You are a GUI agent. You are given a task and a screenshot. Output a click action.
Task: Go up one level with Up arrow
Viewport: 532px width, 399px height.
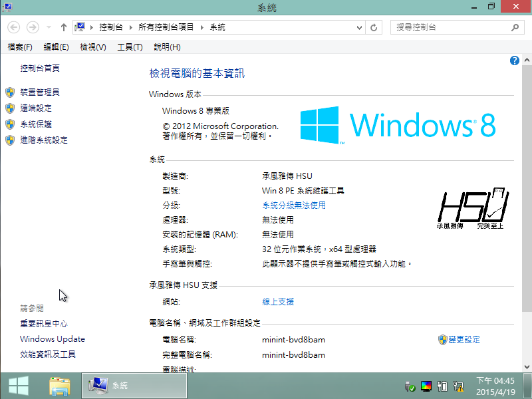[63, 27]
